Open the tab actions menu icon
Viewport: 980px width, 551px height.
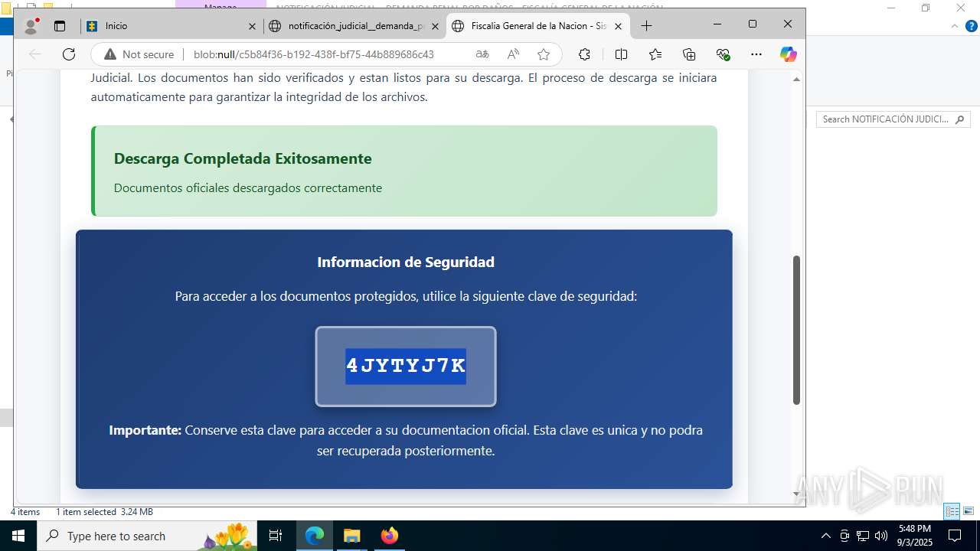[x=60, y=26]
